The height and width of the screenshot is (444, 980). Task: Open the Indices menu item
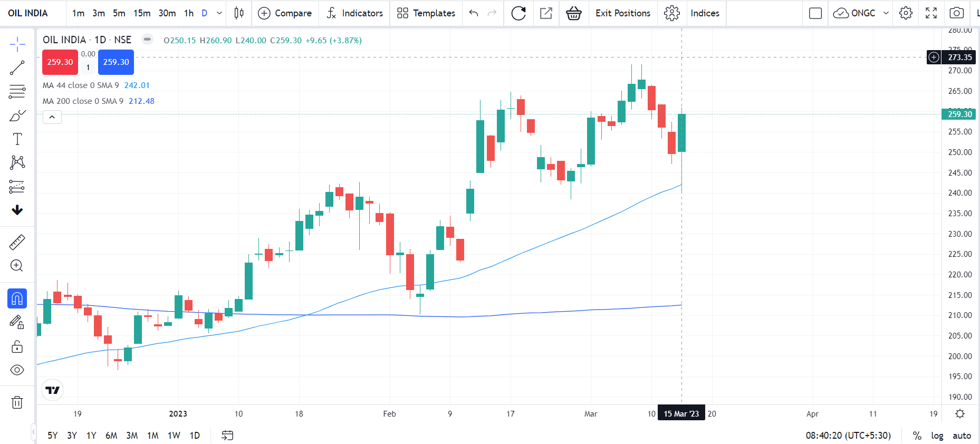tap(705, 13)
